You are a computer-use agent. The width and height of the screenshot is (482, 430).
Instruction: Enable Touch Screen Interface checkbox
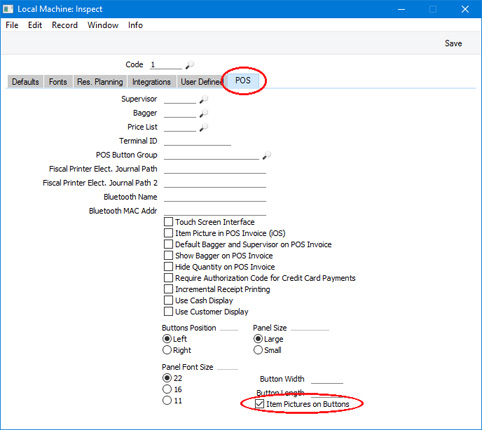[168, 222]
